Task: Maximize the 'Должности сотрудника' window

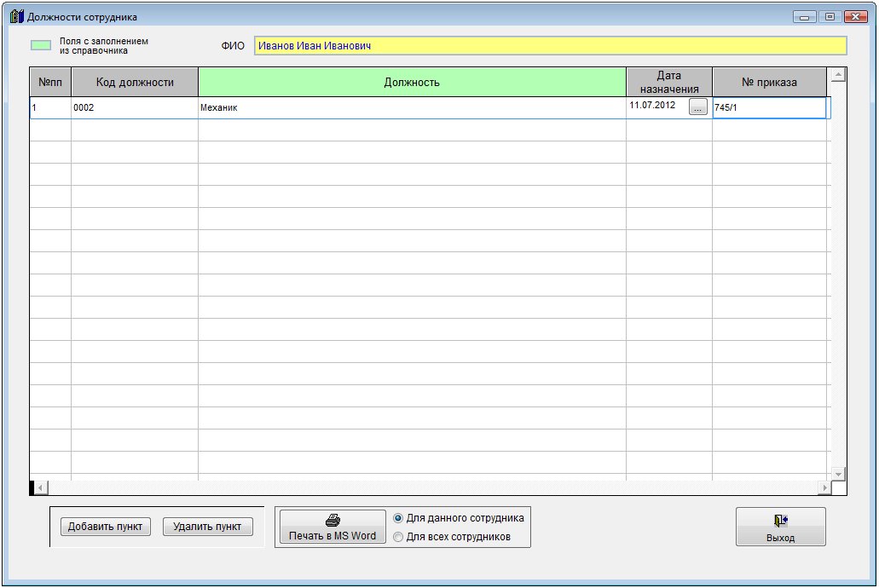Action: pyautogui.click(x=830, y=17)
